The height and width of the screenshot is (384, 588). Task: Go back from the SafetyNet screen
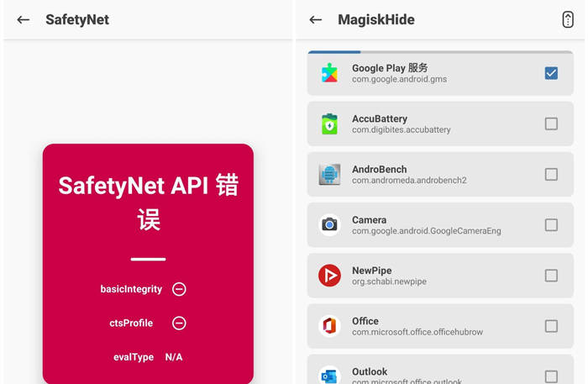tap(24, 19)
